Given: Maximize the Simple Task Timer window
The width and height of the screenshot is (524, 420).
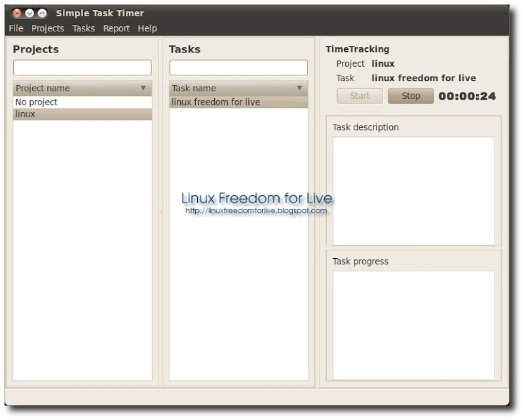Looking at the screenshot, I should tap(42, 13).
